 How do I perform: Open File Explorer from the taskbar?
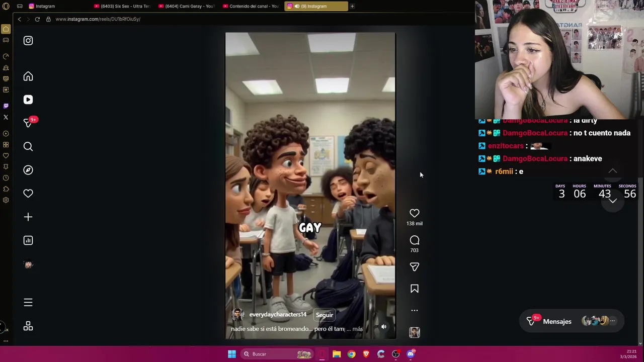[x=337, y=354]
